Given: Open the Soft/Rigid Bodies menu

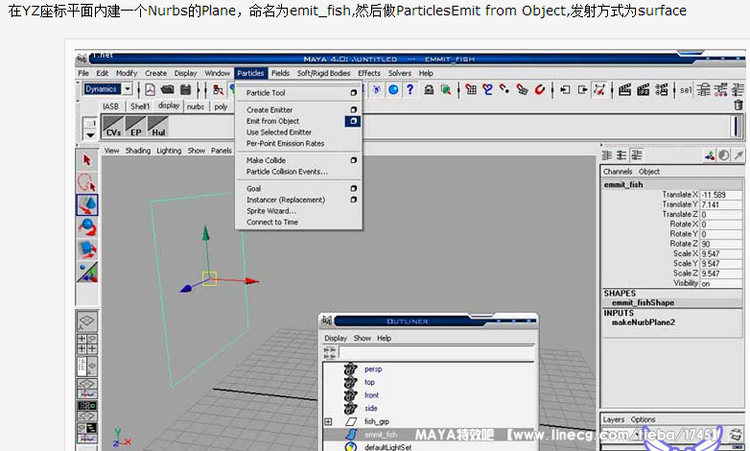Looking at the screenshot, I should [324, 73].
